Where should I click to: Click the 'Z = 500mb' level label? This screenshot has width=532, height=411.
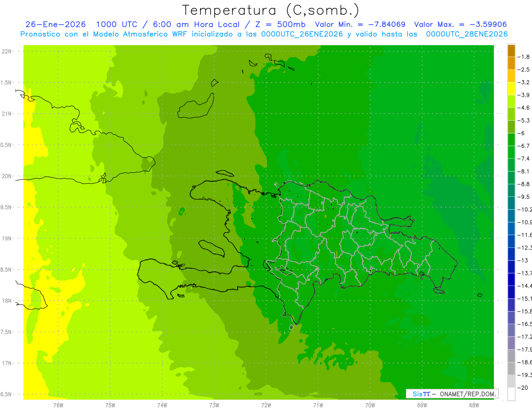(x=279, y=24)
